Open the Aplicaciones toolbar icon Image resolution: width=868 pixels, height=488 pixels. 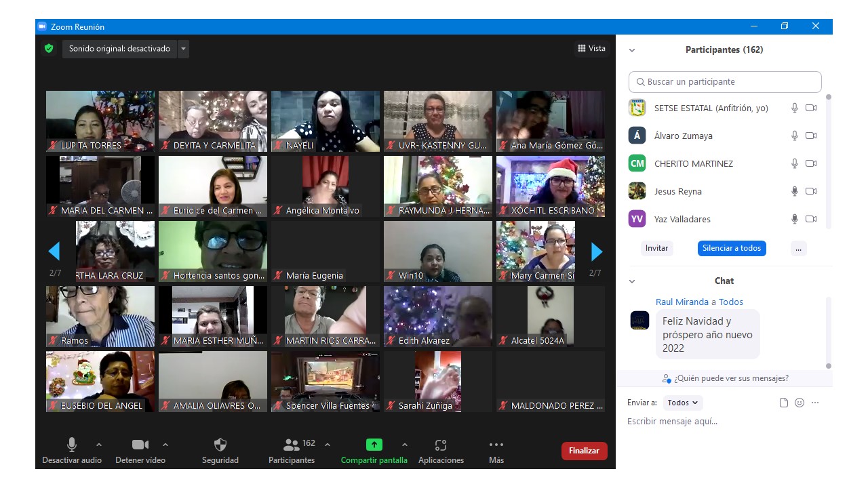tap(441, 451)
